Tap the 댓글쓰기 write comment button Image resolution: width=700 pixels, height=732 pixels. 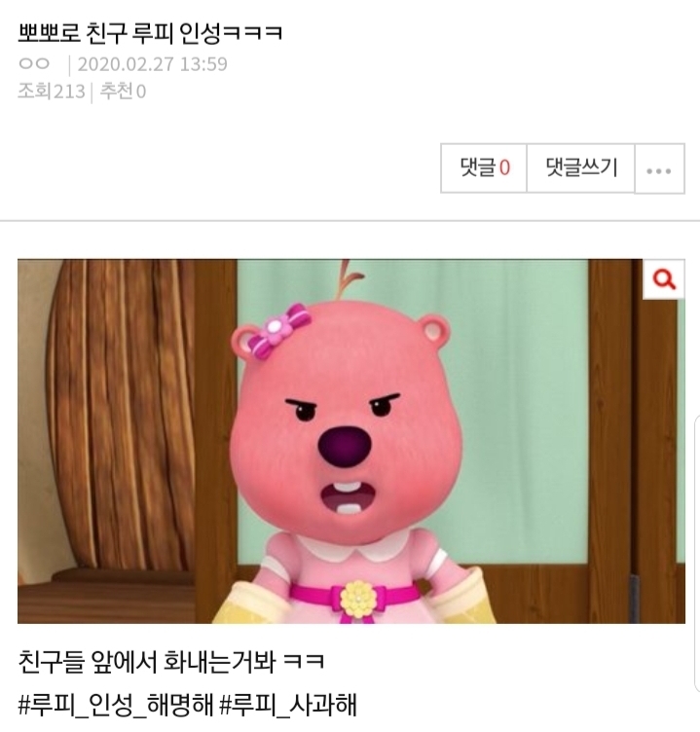(581, 168)
